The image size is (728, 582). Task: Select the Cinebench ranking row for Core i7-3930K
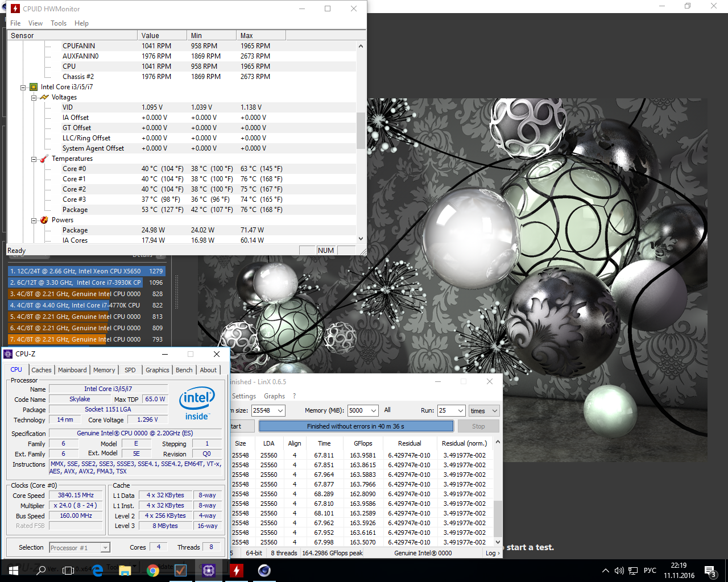(86, 282)
